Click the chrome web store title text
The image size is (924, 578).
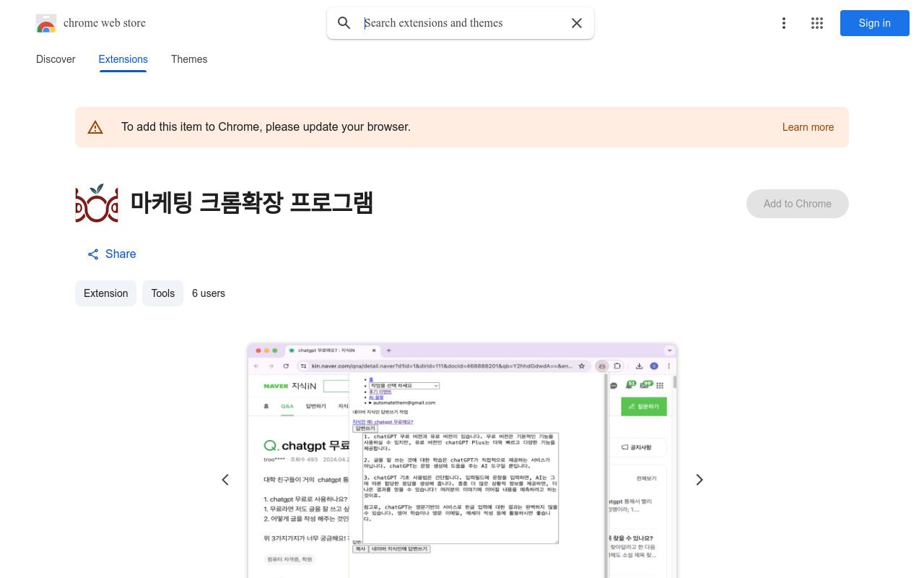(105, 23)
